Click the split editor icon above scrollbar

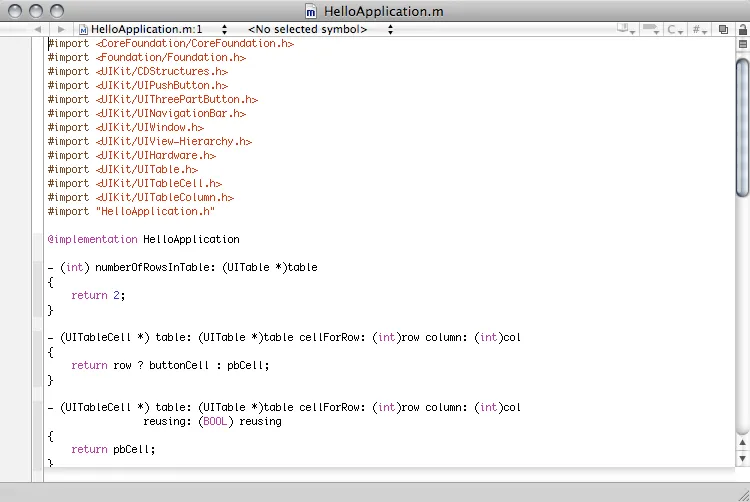click(743, 44)
